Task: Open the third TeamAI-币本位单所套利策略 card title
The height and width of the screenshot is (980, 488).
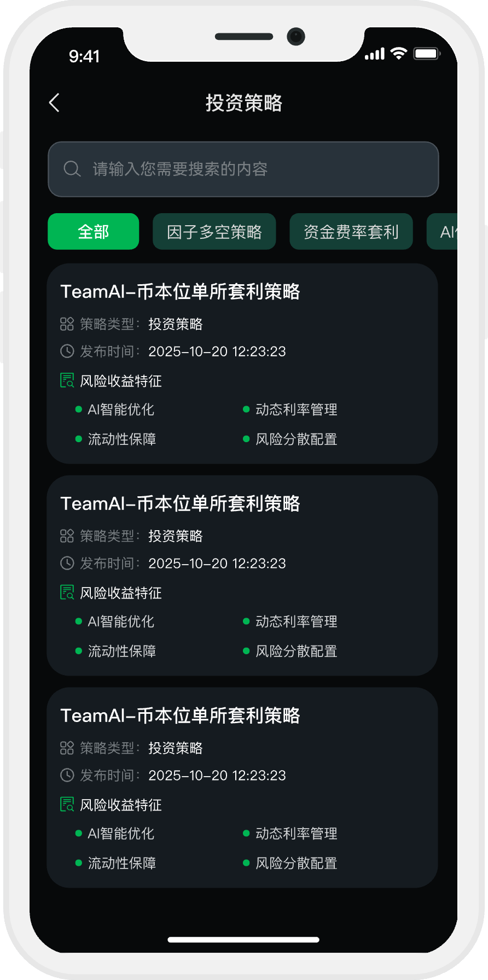Action: coord(180,716)
